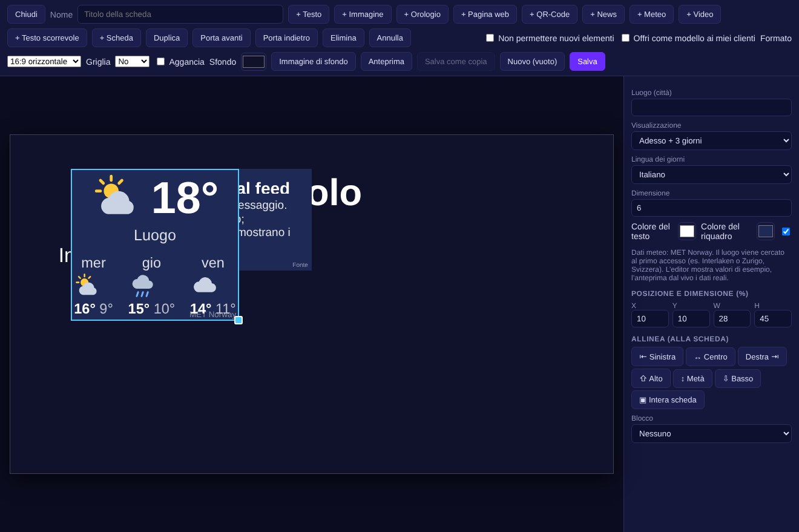Click the Elimina button

(x=343, y=38)
